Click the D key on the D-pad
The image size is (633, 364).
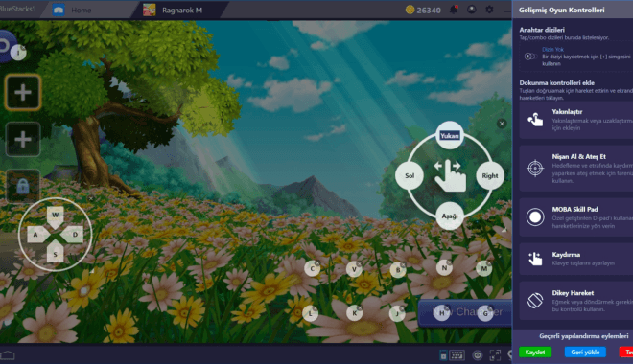pos(74,234)
